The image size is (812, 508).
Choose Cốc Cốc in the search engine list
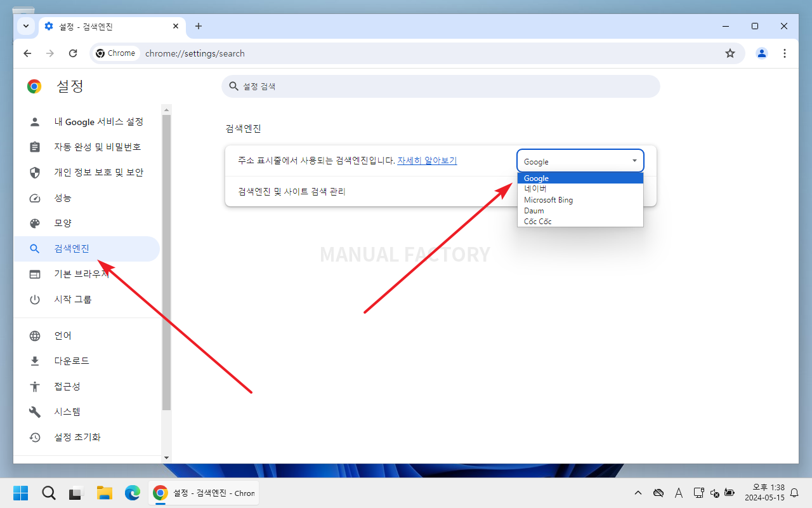coord(580,222)
